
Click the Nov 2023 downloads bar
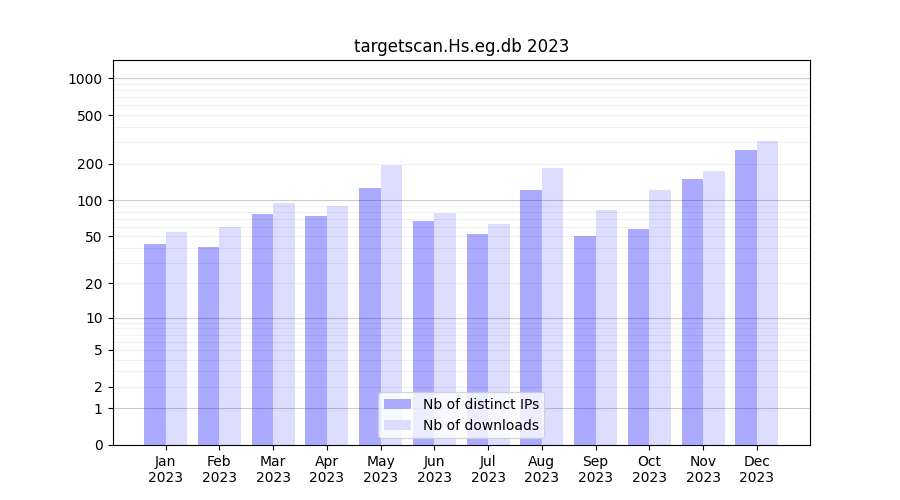click(x=714, y=308)
